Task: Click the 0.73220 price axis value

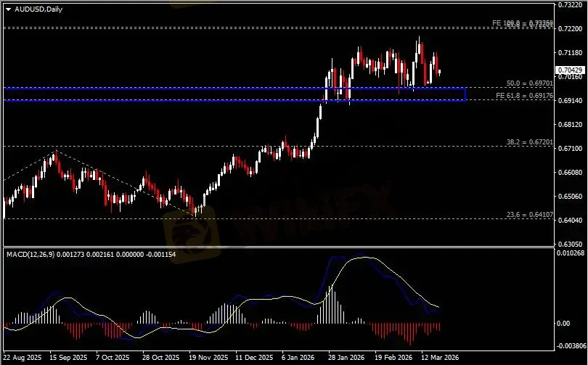Action: pyautogui.click(x=570, y=5)
